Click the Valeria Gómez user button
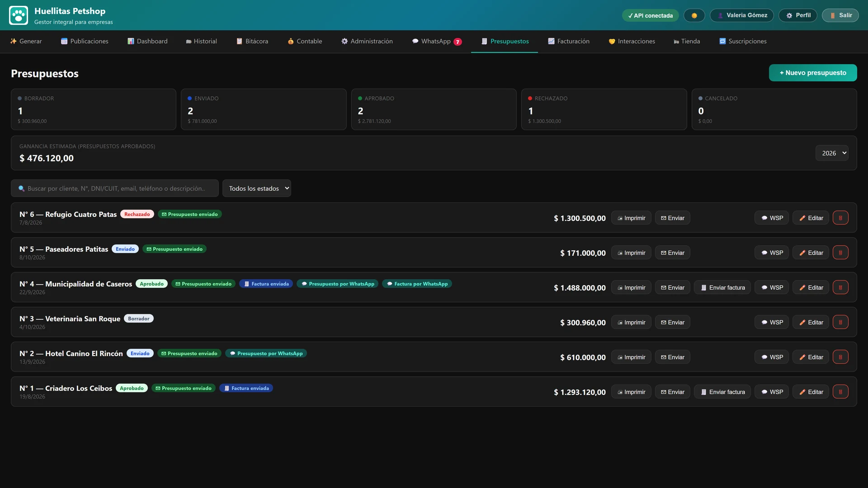Screen dimensions: 868x488 click(741, 15)
